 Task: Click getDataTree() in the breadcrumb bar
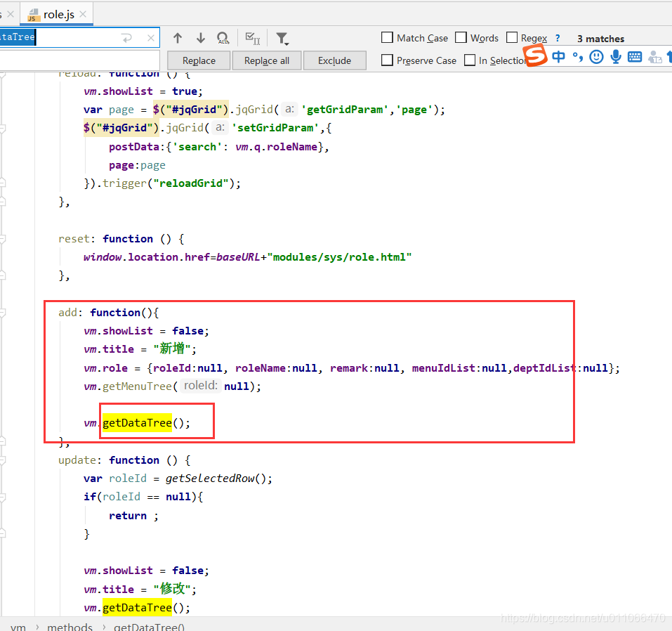pos(149,627)
